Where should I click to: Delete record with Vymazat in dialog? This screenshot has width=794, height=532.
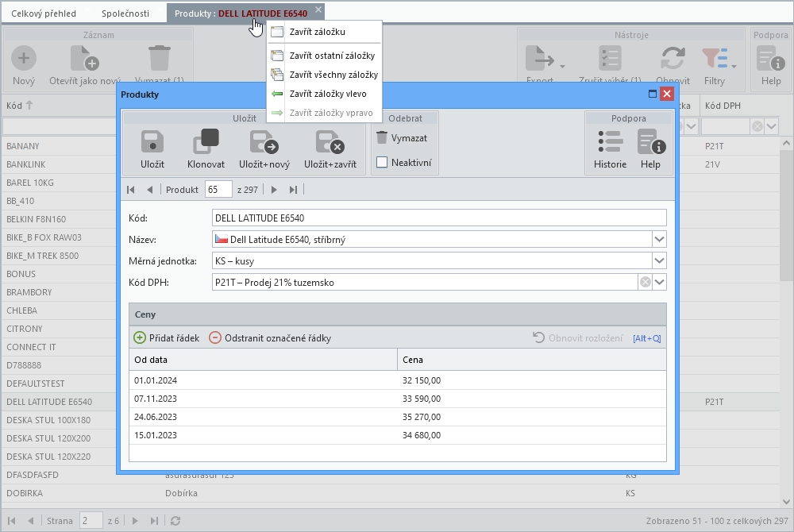[402, 137]
